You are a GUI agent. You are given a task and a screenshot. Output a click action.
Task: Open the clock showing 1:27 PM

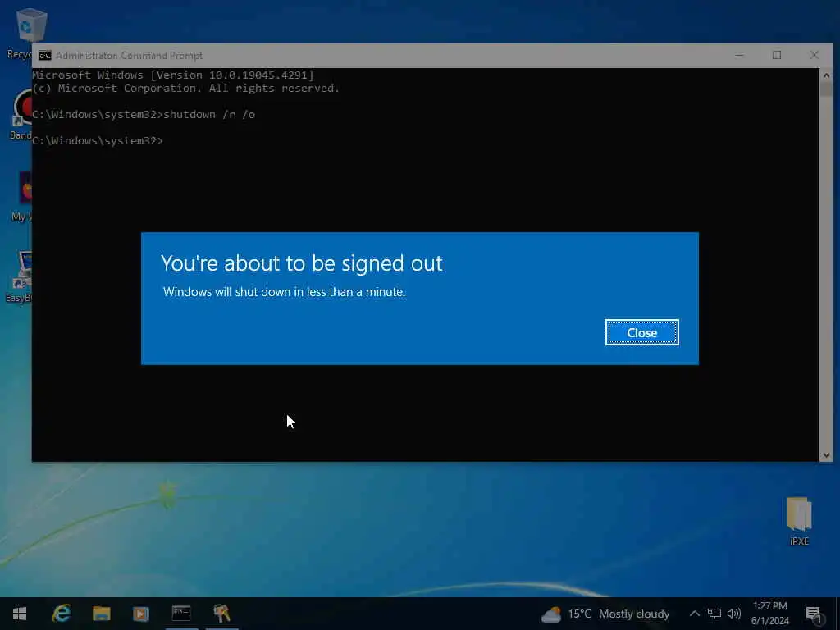[x=769, y=614]
